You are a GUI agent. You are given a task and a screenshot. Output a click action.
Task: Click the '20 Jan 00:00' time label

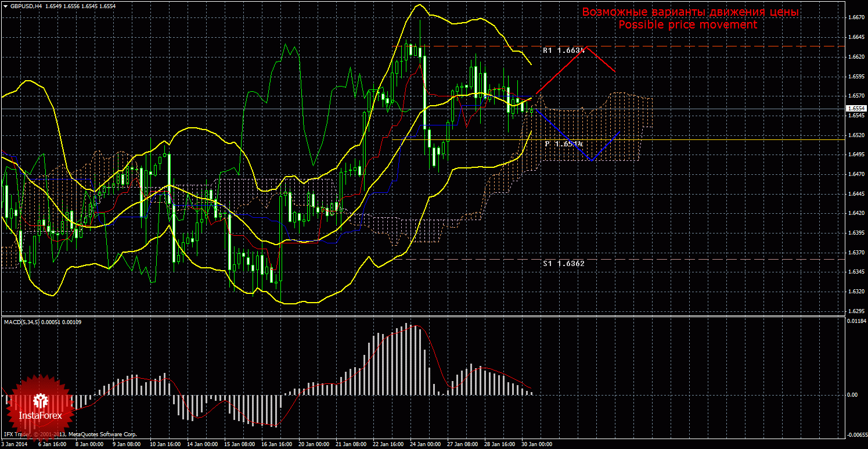point(314,444)
